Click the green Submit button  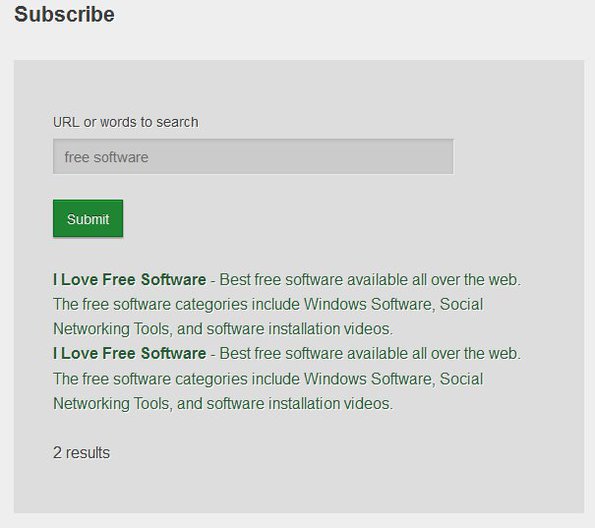pyautogui.click(x=88, y=219)
